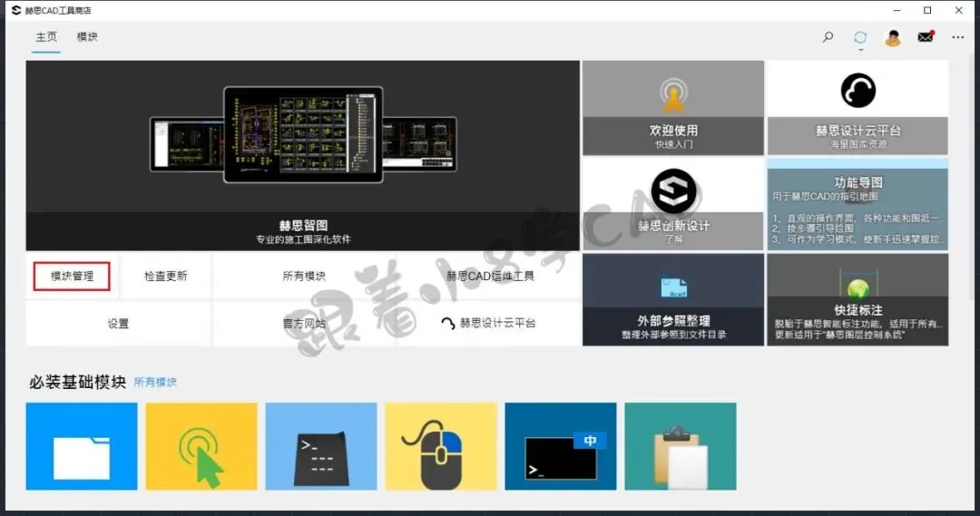The height and width of the screenshot is (516, 980).
Task: Click the 检查更新 button
Action: click(x=166, y=276)
